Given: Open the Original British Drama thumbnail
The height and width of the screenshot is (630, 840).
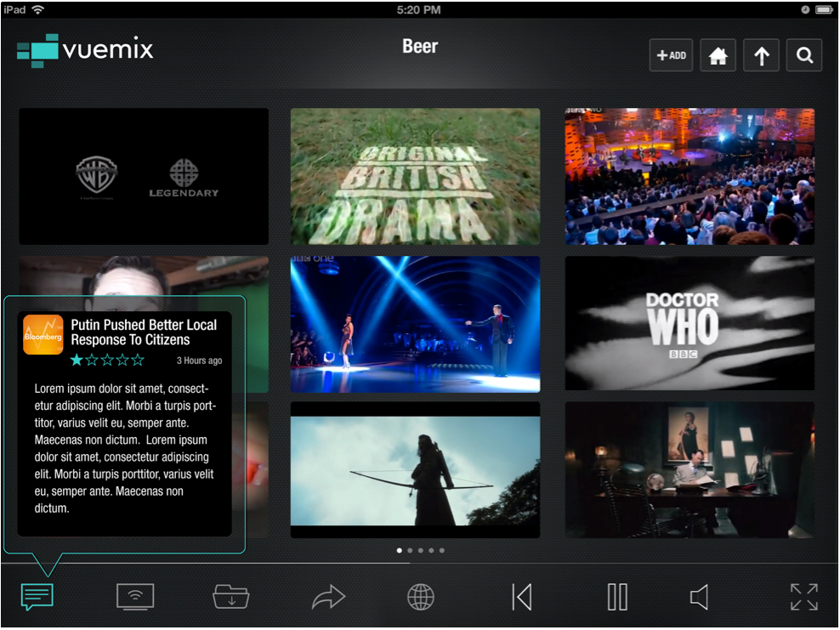Looking at the screenshot, I should (x=415, y=176).
